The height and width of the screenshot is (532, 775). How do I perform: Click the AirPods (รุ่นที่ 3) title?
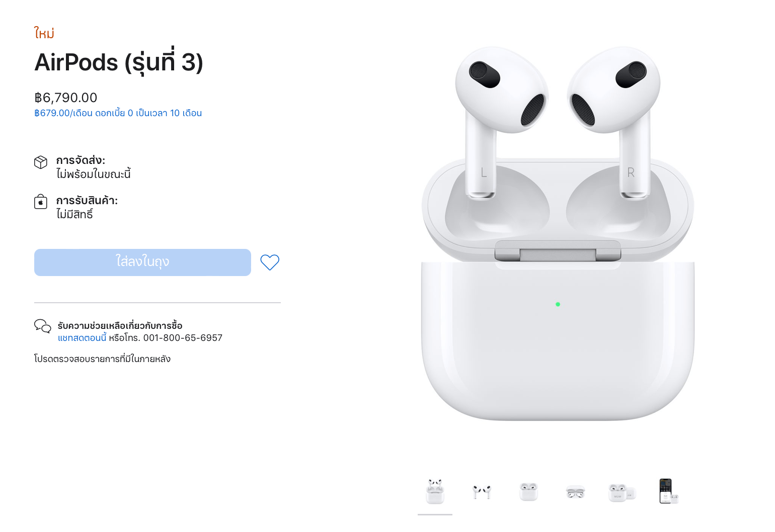coord(119,62)
